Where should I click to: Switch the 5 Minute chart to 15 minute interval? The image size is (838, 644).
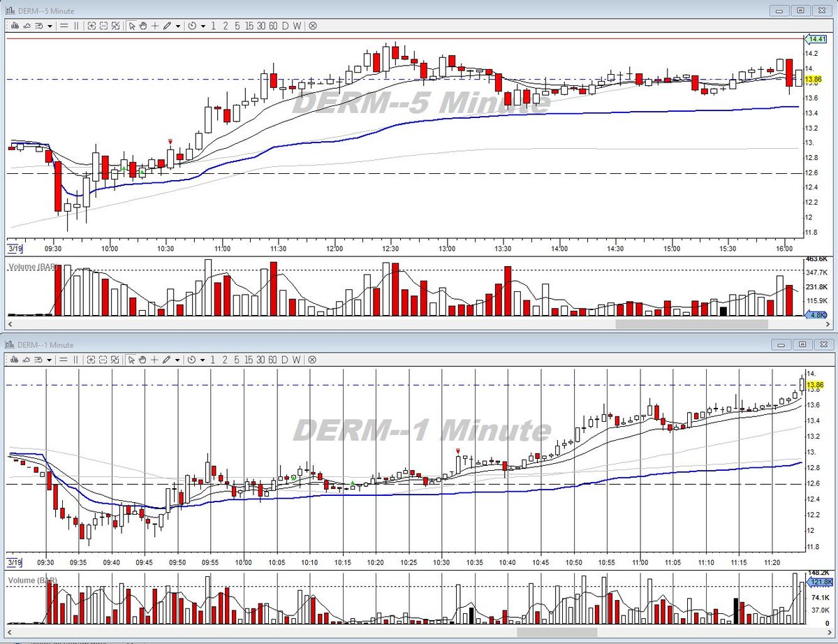249,26
